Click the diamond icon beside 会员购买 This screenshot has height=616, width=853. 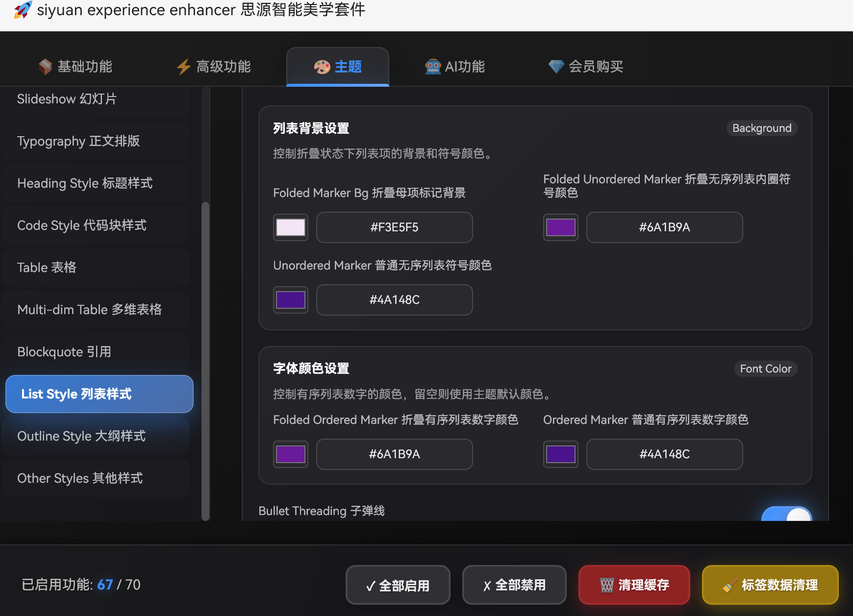coord(556,67)
